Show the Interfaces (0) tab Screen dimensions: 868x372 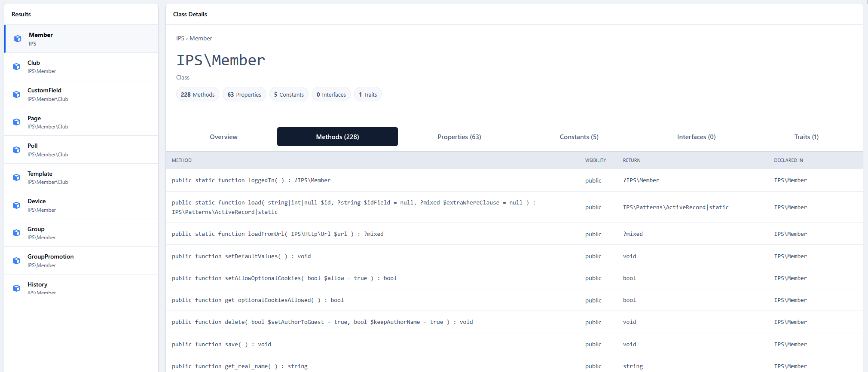coord(696,137)
